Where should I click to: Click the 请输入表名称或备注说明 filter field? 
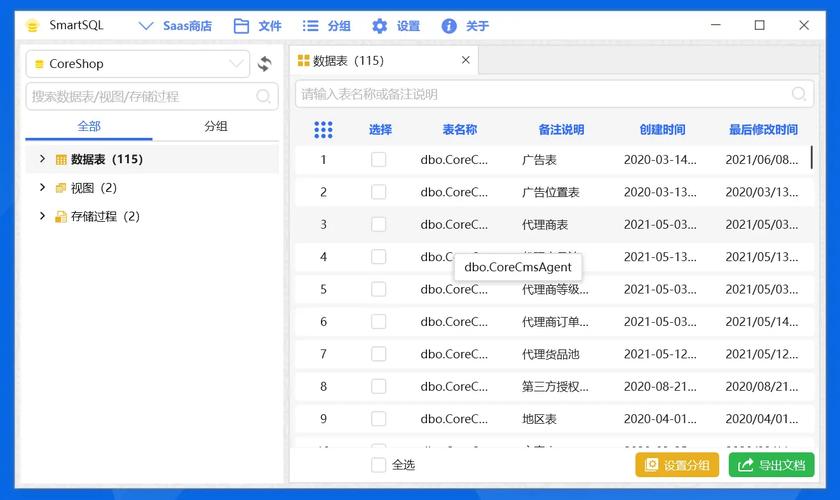pos(554,94)
